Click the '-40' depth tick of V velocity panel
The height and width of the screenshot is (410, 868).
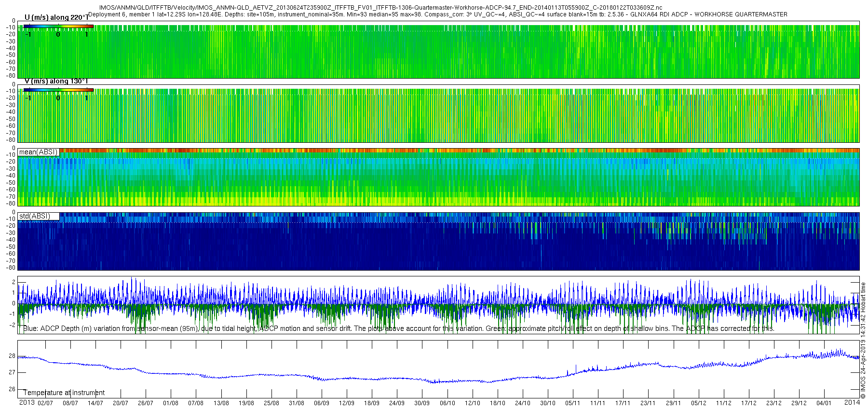(x=11, y=112)
